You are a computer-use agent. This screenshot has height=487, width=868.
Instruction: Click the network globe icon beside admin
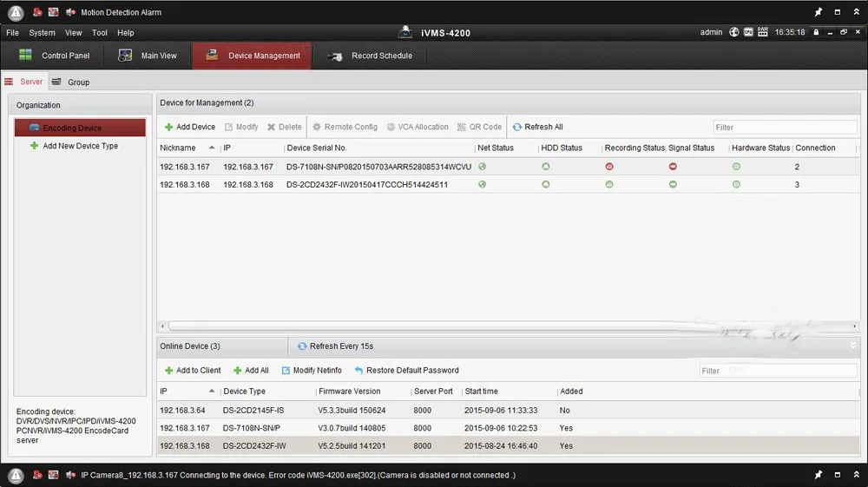(733, 32)
